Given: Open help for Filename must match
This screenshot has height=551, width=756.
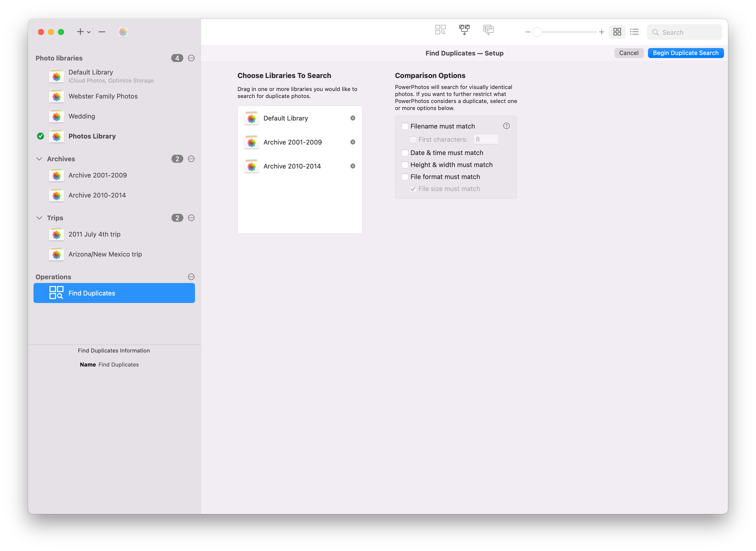Looking at the screenshot, I should tap(506, 126).
